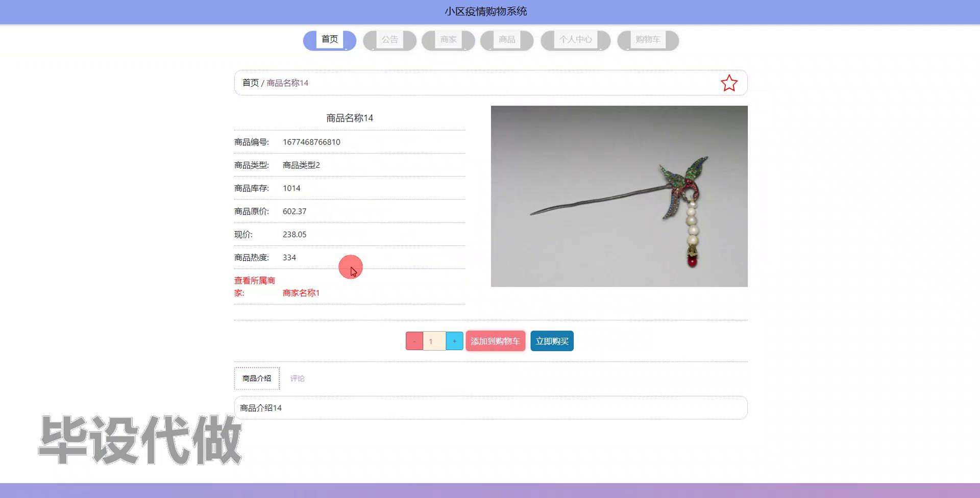
Task: Switch to the 评论 tab
Action: tap(297, 378)
